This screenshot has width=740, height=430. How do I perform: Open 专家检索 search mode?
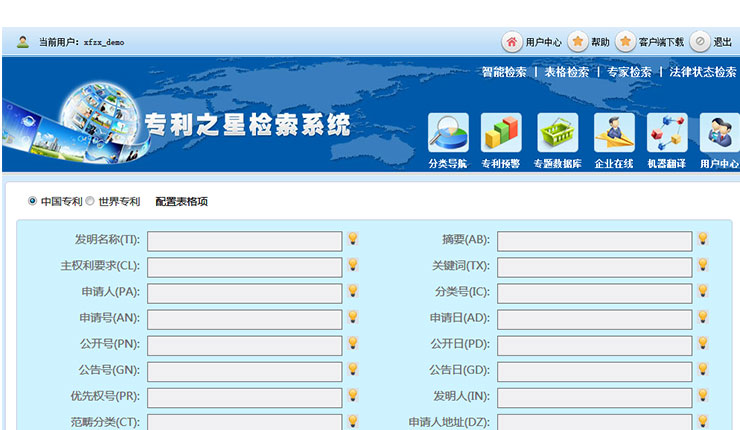click(629, 72)
